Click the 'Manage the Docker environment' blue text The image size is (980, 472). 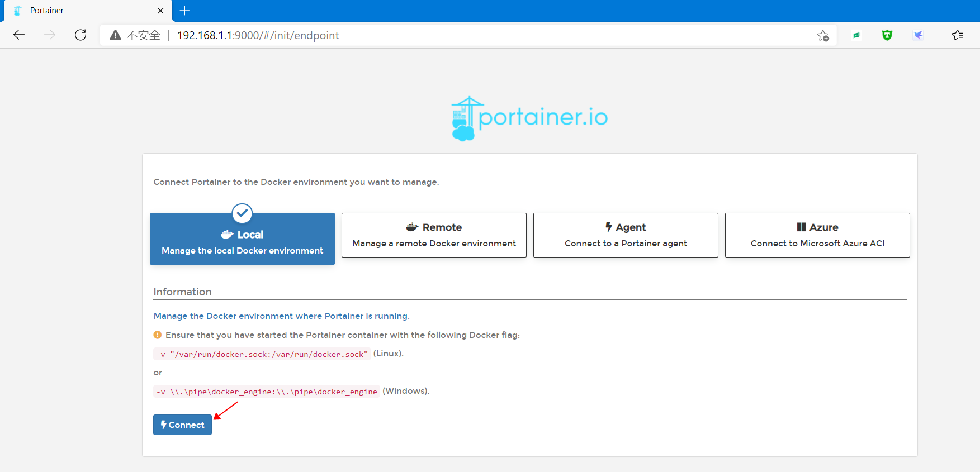[x=281, y=316]
